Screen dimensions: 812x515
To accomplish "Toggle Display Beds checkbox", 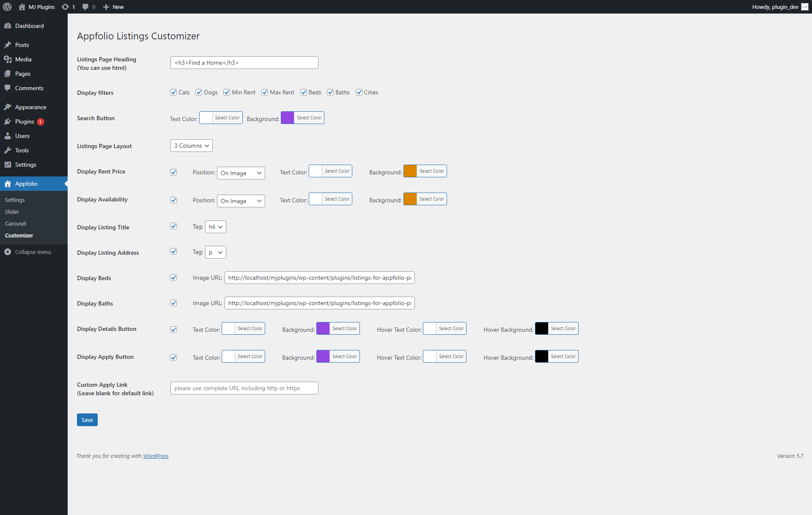I will (173, 278).
